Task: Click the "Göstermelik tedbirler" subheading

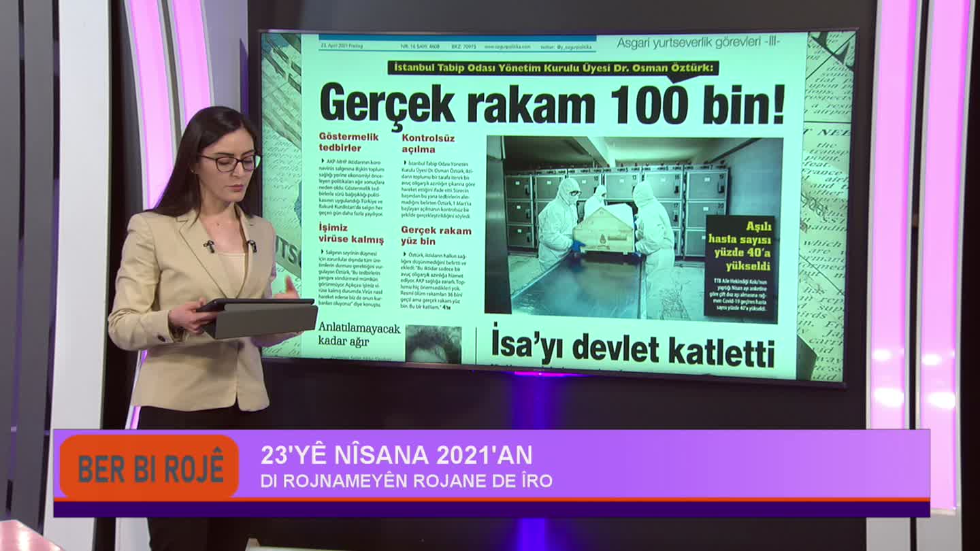Action: click(349, 142)
